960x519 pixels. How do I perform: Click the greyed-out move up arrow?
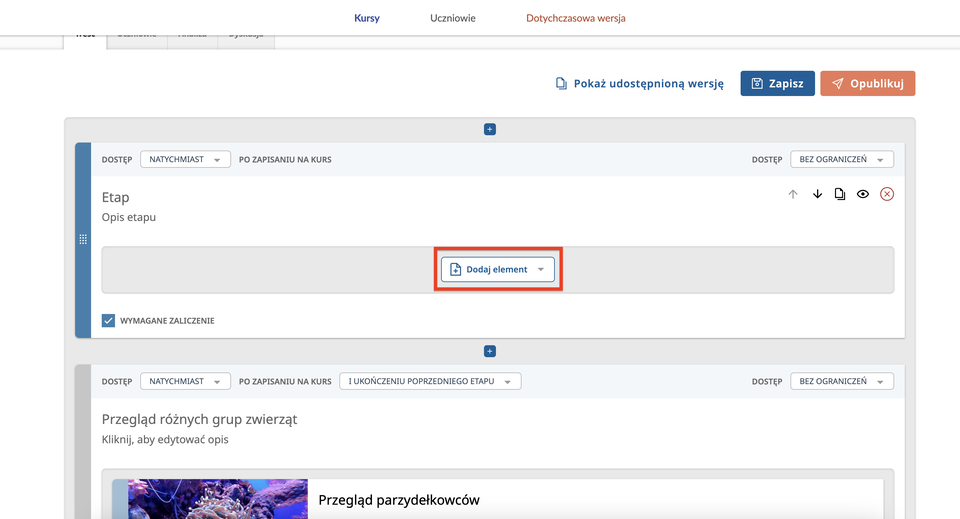(793, 194)
